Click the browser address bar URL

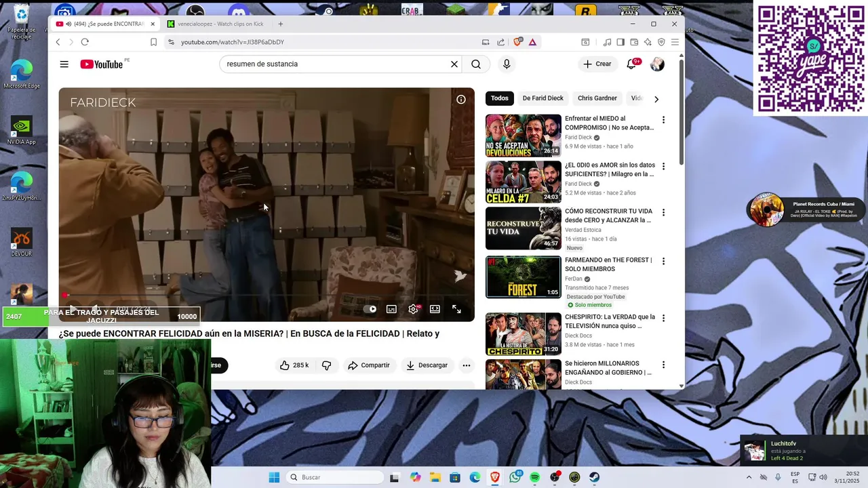click(x=233, y=42)
